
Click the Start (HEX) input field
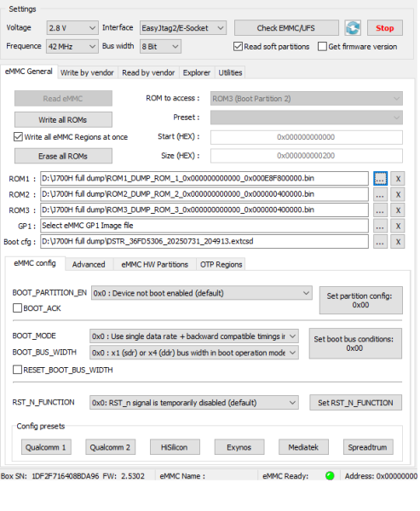(x=306, y=137)
